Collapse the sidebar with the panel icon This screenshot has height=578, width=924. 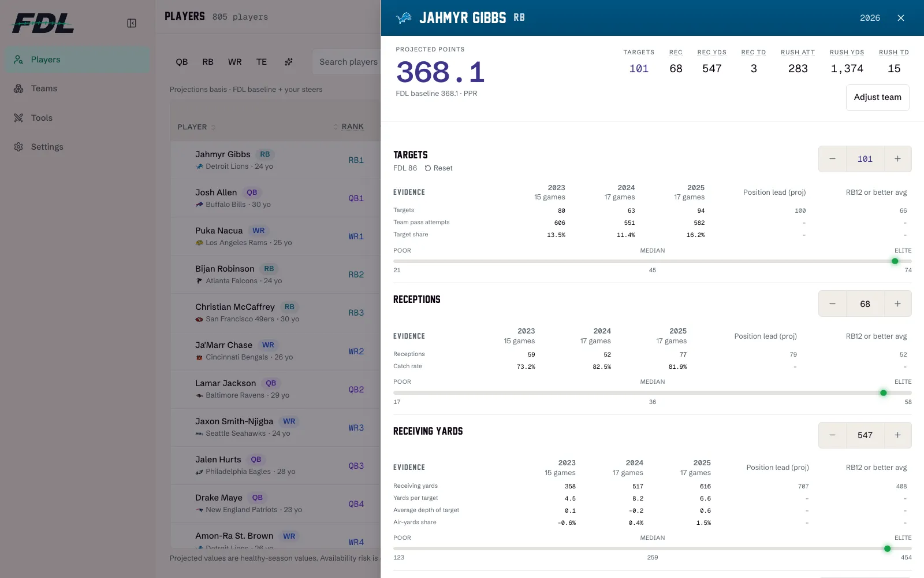pos(132,23)
